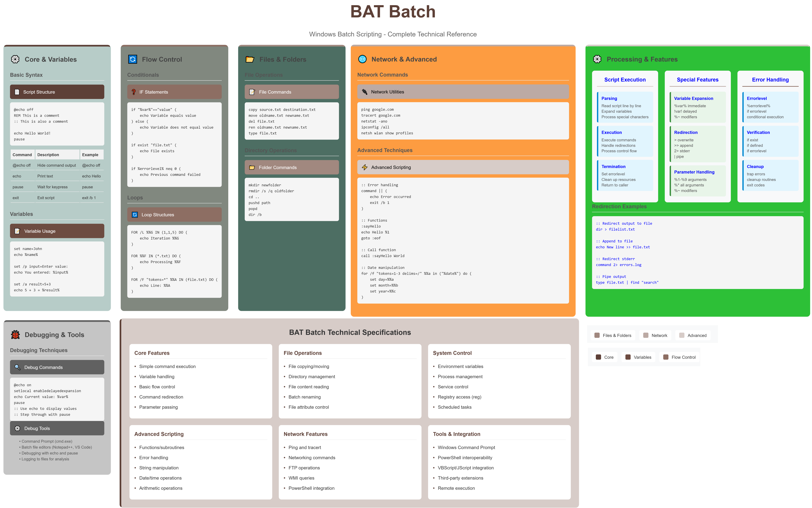
Task: Select the Loop Structures header bar
Action: 174,215
